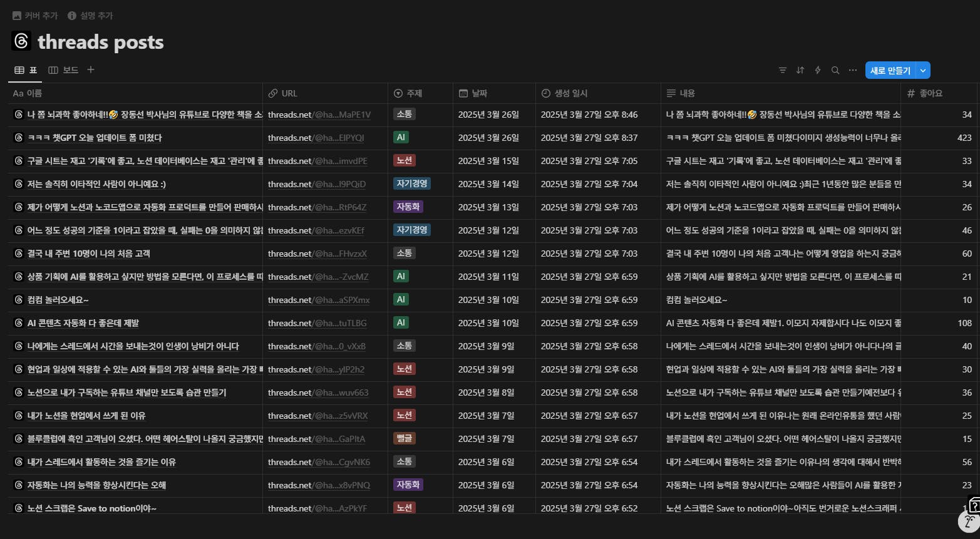Open the row '노션 스크랩은 Save to notion이야~'
The image size is (980, 539).
pos(92,508)
